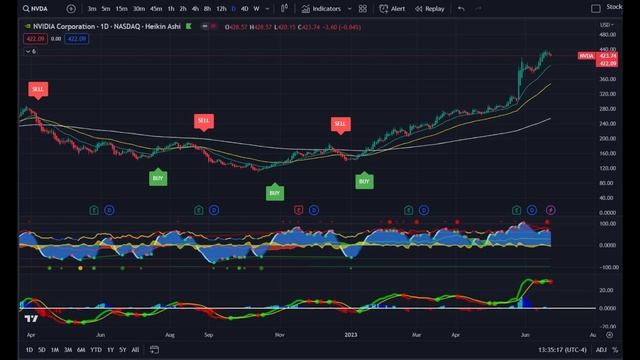Screen dimensions: 640x360
Task: Click the BUY signal label near August
Action: (x=158, y=177)
